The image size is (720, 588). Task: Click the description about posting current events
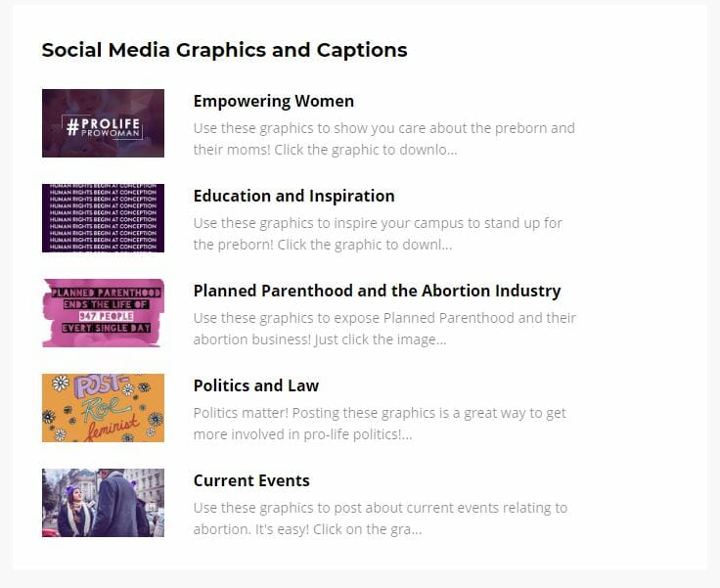381,519
